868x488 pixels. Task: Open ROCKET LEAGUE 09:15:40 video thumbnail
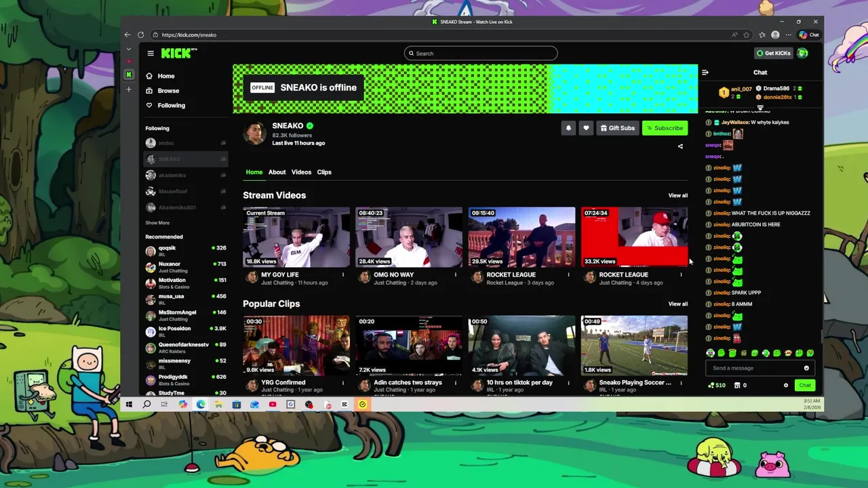pyautogui.click(x=521, y=237)
